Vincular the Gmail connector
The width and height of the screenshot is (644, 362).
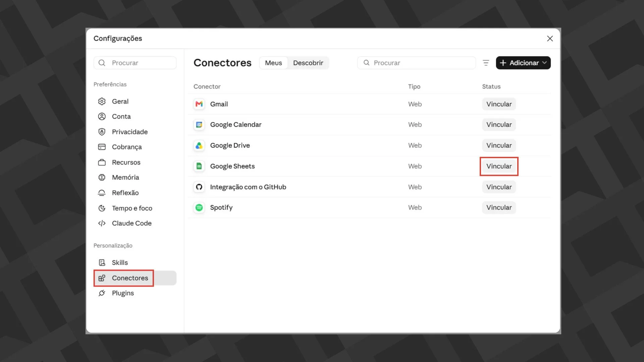point(499,104)
